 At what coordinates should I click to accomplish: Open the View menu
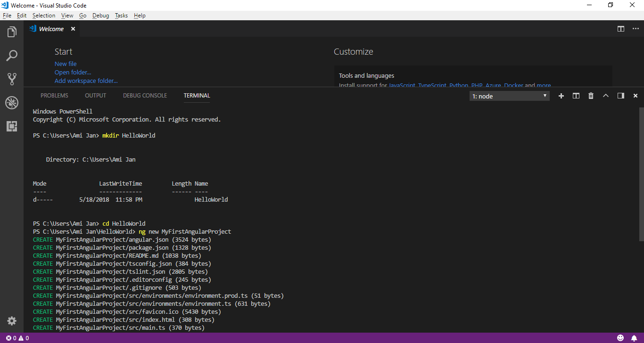click(x=67, y=16)
